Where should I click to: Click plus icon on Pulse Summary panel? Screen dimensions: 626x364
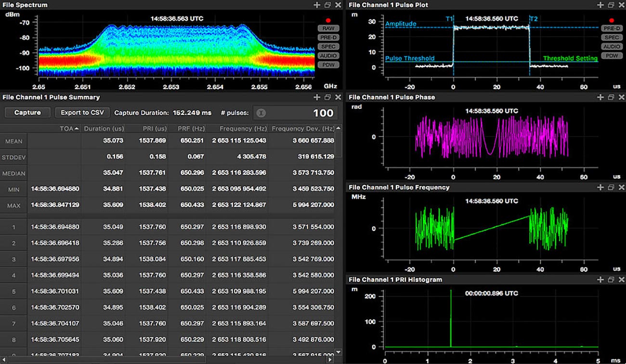pyautogui.click(x=316, y=97)
